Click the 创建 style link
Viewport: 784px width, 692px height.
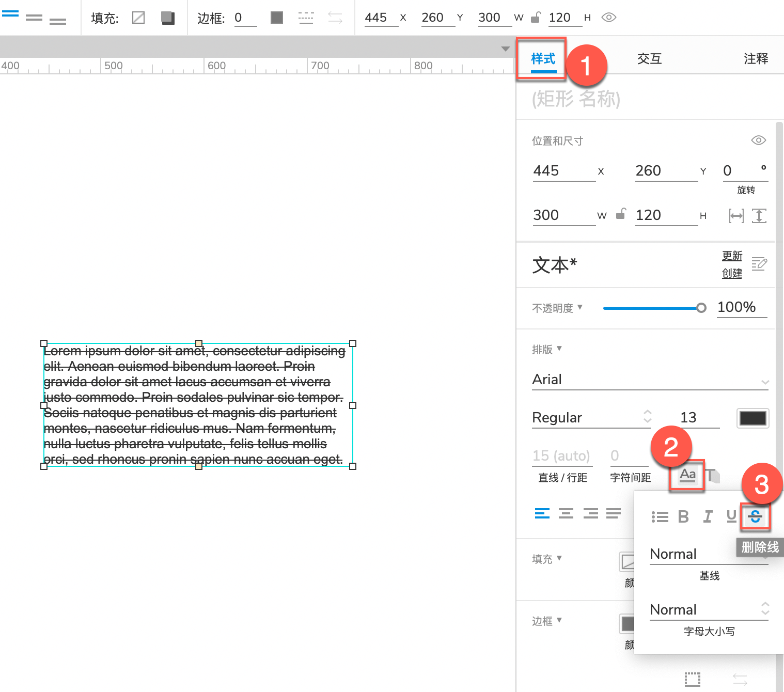[x=732, y=274]
